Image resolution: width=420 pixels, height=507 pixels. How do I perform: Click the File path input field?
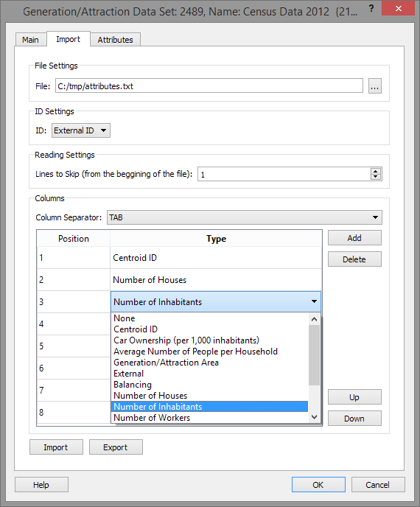click(x=209, y=86)
